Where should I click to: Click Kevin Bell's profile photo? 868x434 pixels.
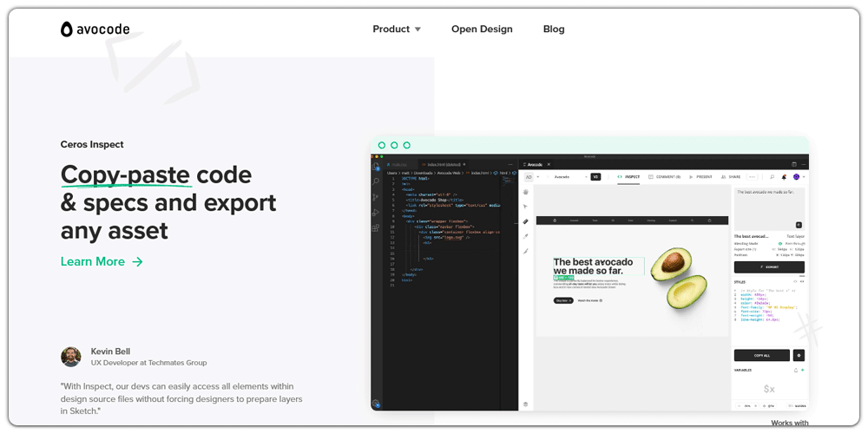(71, 357)
